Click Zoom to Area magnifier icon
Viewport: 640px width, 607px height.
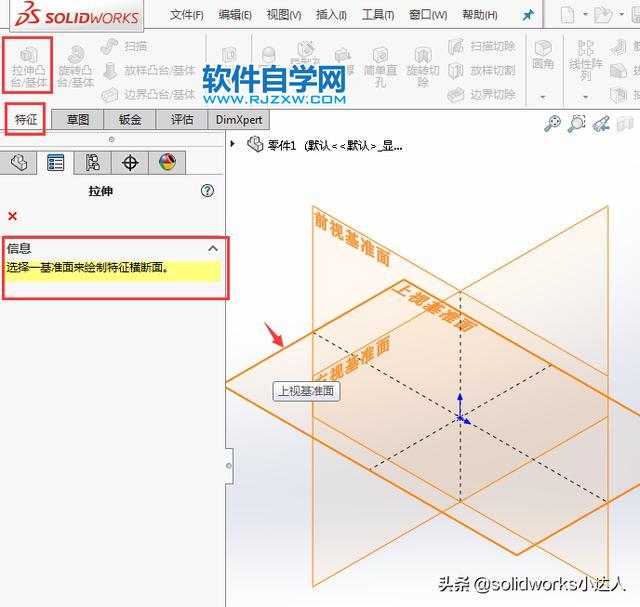pyautogui.click(x=577, y=123)
